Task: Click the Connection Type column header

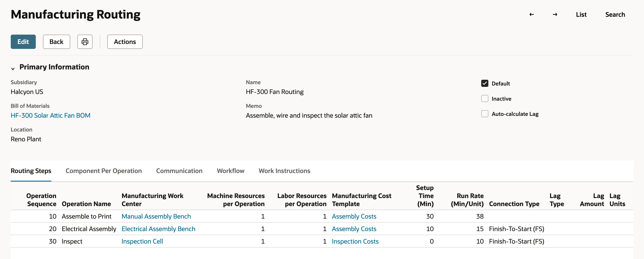Action: point(514,204)
